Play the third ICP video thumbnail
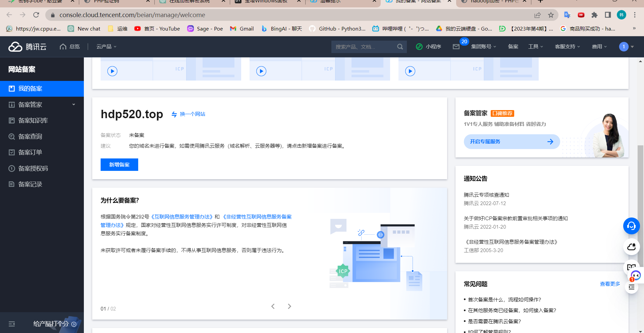This screenshot has height=333, width=644. pos(410,71)
